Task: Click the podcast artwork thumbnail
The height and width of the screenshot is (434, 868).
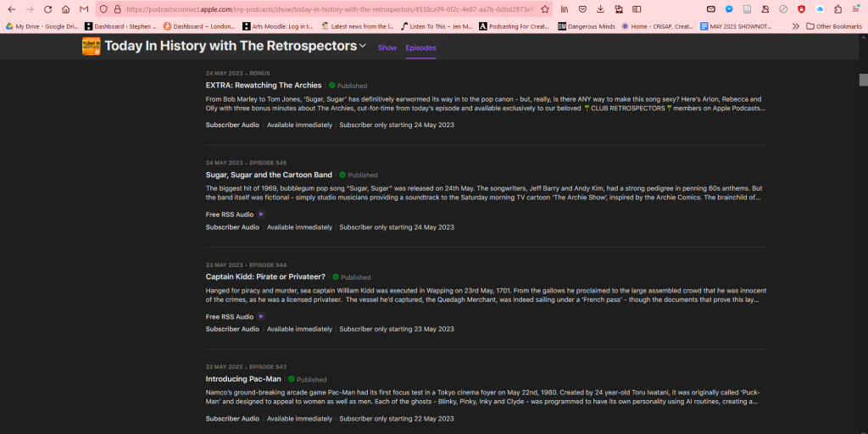Action: click(91, 47)
